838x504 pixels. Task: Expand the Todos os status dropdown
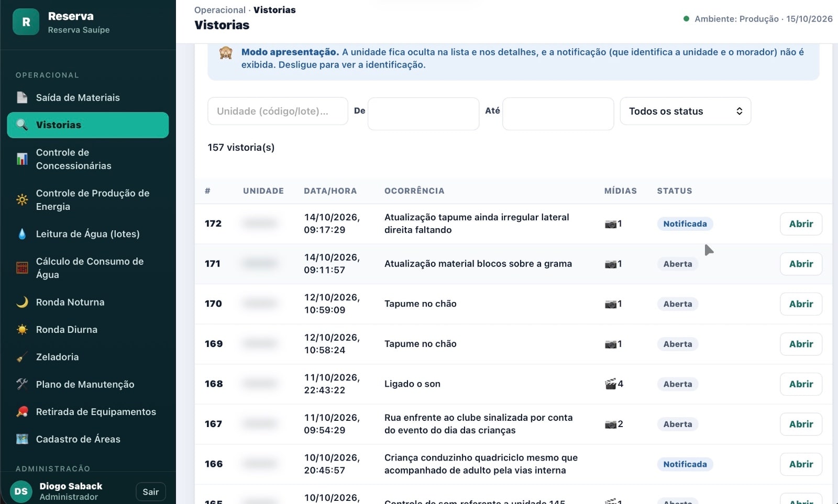(685, 111)
